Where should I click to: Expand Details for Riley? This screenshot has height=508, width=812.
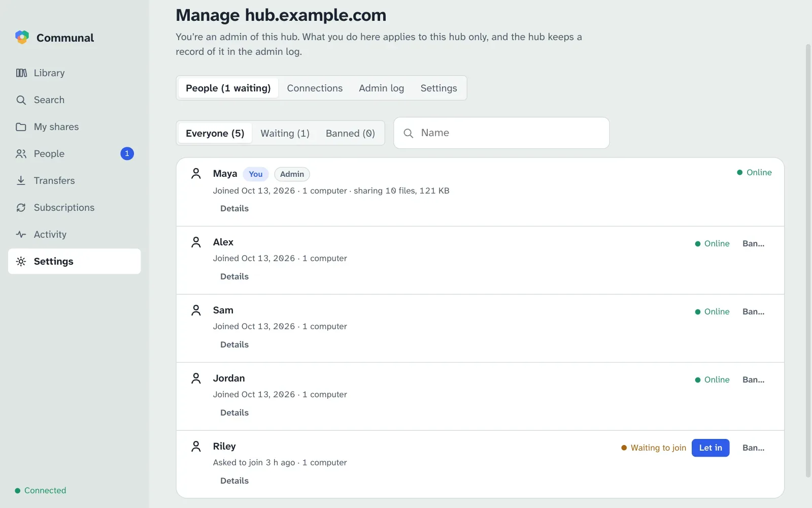(234, 481)
